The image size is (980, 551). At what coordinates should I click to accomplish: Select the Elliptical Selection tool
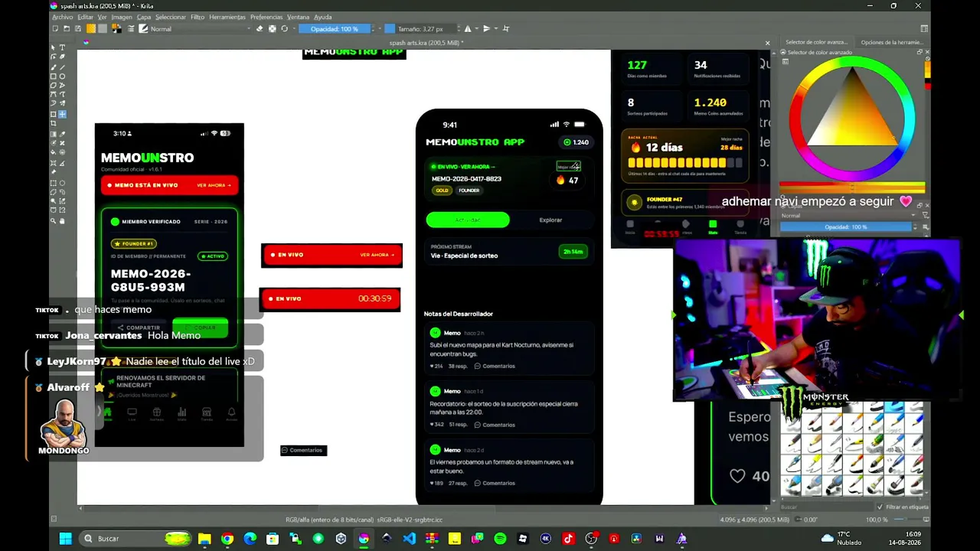tap(62, 183)
